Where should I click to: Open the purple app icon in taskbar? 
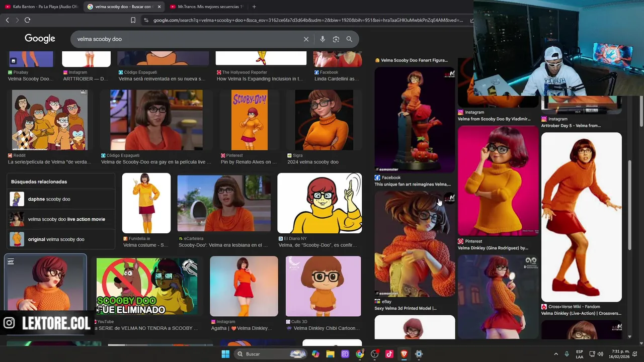pyautogui.click(x=345, y=354)
